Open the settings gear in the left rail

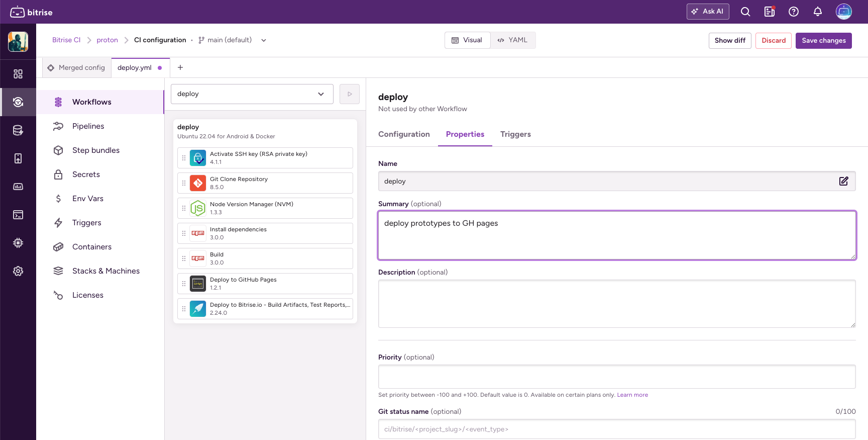click(x=18, y=271)
